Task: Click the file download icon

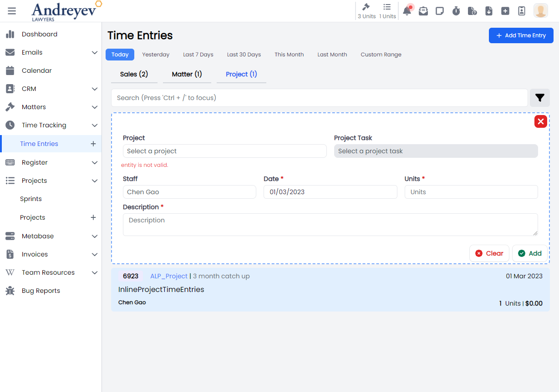Action: pos(489,11)
